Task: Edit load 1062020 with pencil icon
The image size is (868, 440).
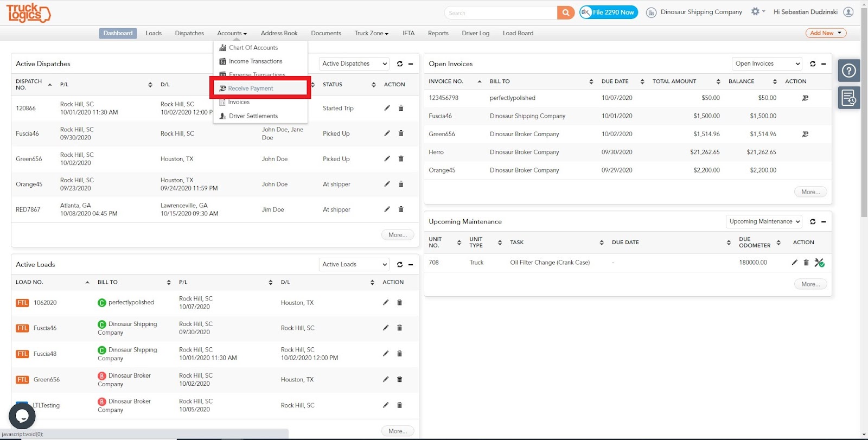Action: tap(386, 303)
